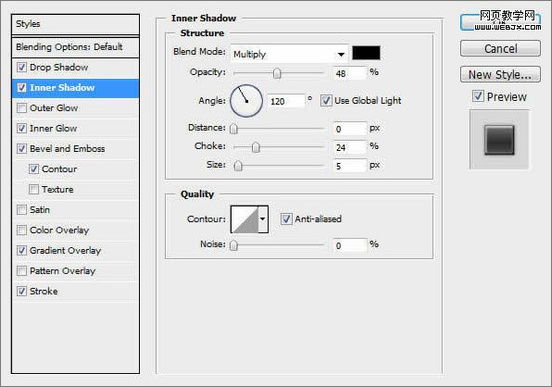Enable the Color Overlay checkbox
The image size is (552, 387).
point(22,230)
